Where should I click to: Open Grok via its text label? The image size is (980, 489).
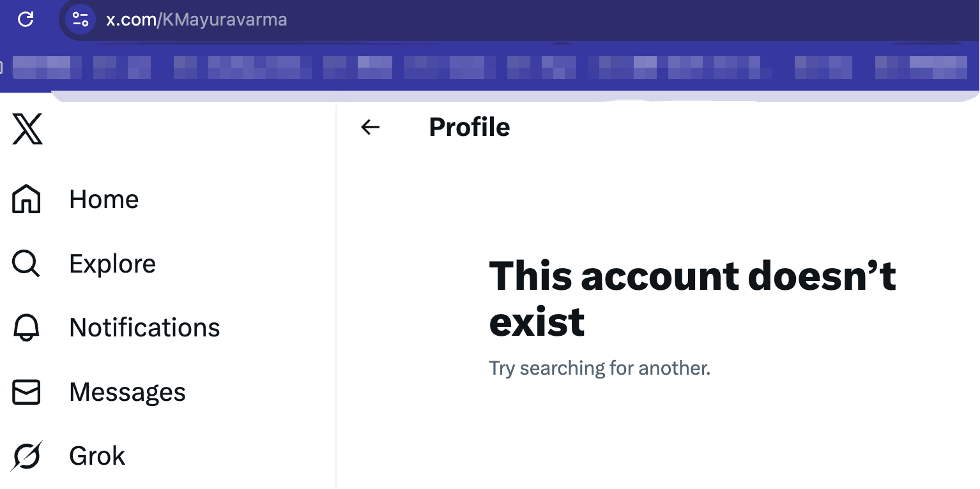97,456
